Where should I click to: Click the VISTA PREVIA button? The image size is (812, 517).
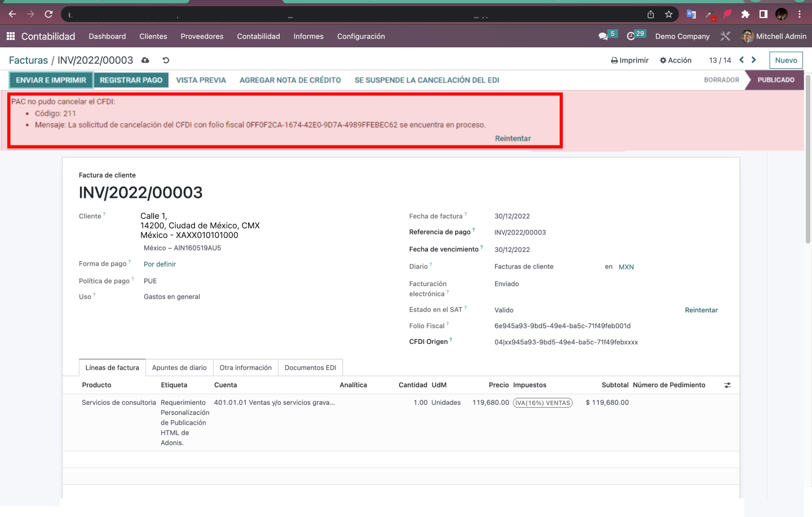[201, 80]
